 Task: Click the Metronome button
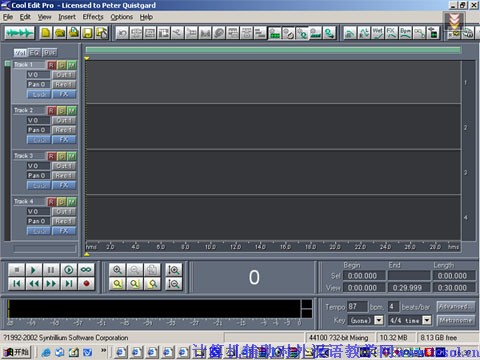coord(456,320)
